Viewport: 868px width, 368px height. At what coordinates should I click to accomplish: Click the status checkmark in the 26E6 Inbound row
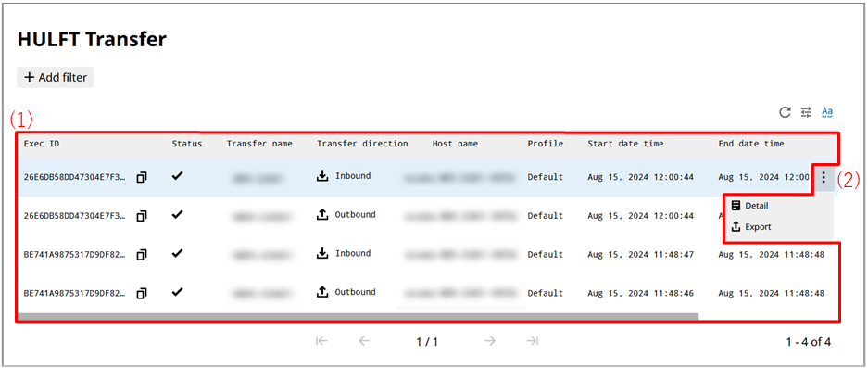[177, 176]
